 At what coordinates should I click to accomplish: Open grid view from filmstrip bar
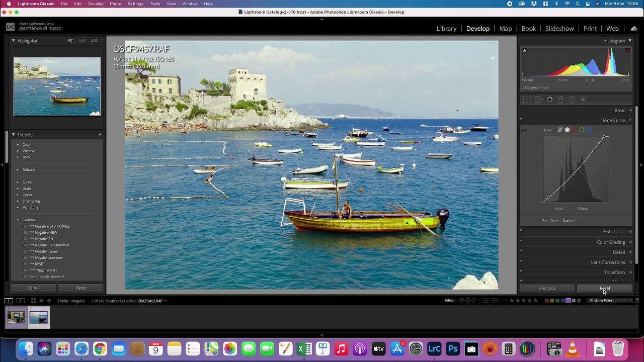[x=33, y=301]
